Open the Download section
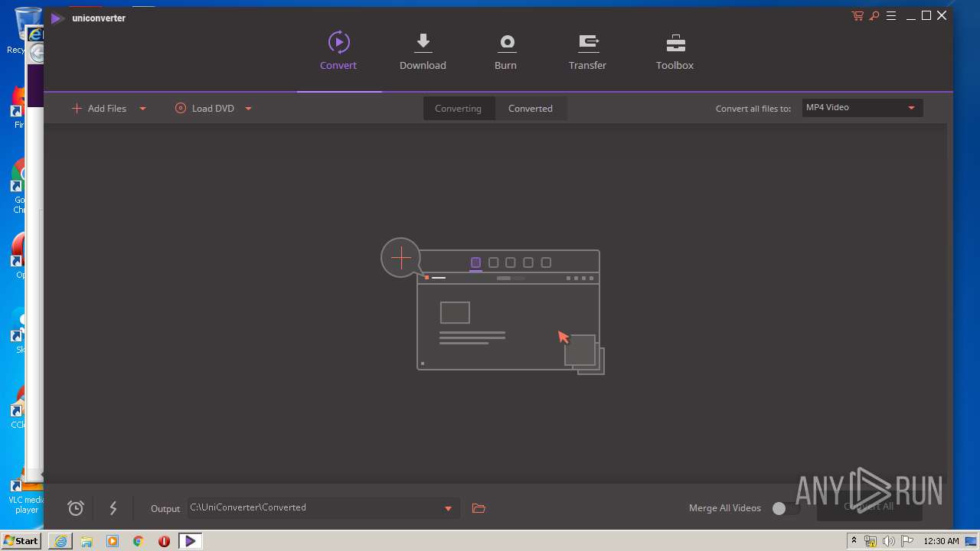Screen dimensions: 980x551 pyautogui.click(x=423, y=51)
